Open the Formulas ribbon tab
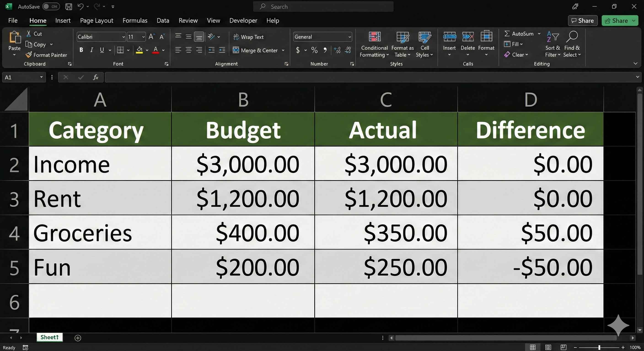This screenshot has height=351, width=644. click(x=135, y=21)
